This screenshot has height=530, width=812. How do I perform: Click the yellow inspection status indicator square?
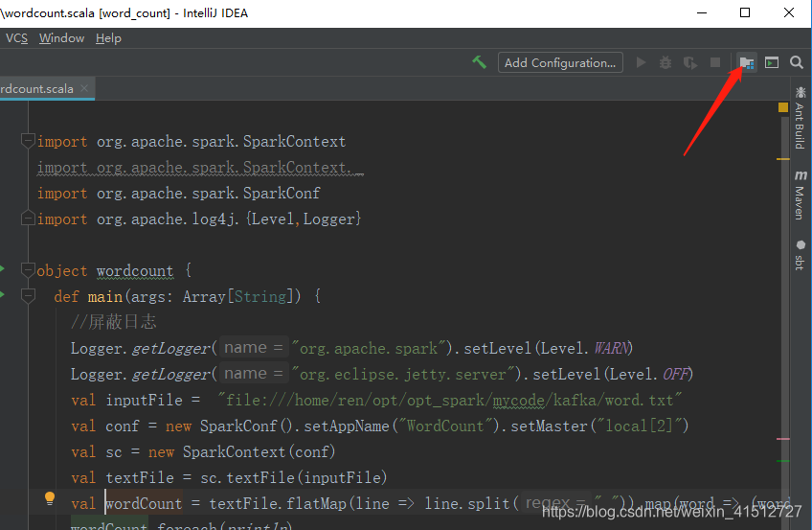(x=783, y=107)
